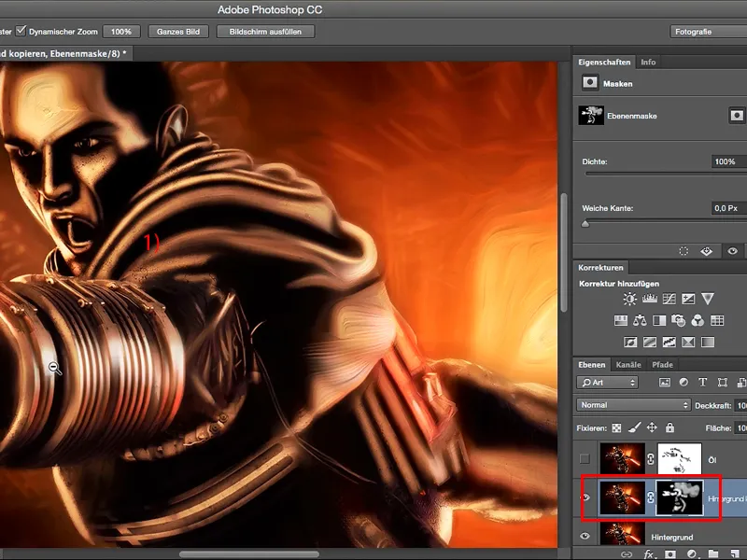Click the vertical canvas scrollbar
Image resolution: width=747 pixels, height=560 pixels.
click(x=565, y=253)
